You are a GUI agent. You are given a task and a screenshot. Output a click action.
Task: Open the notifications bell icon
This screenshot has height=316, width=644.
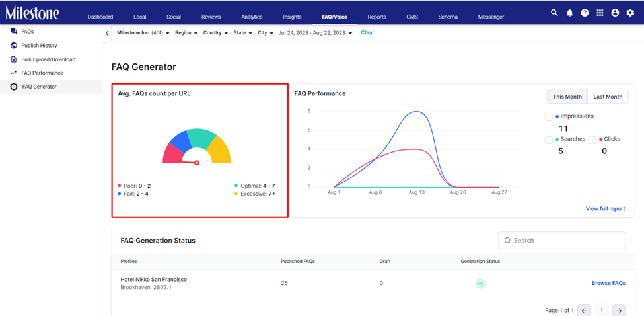pos(569,13)
